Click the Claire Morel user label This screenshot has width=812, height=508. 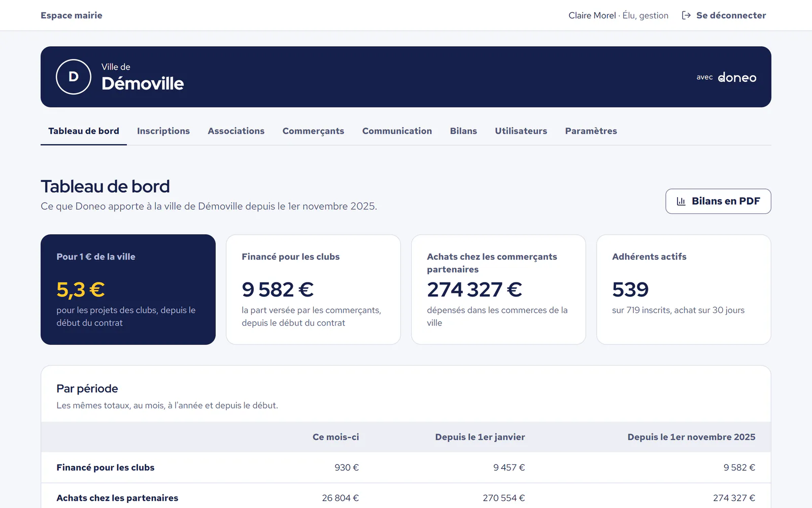pyautogui.click(x=618, y=15)
